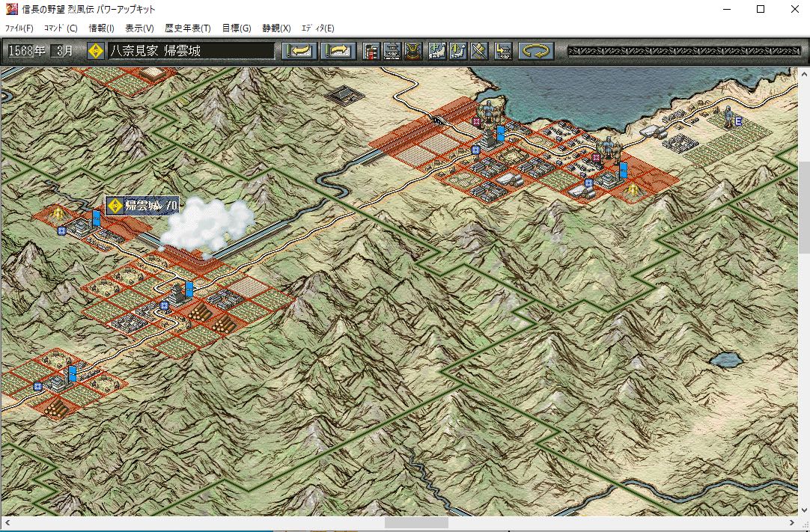Click the left-pointing arrow toolbar button

click(x=299, y=51)
